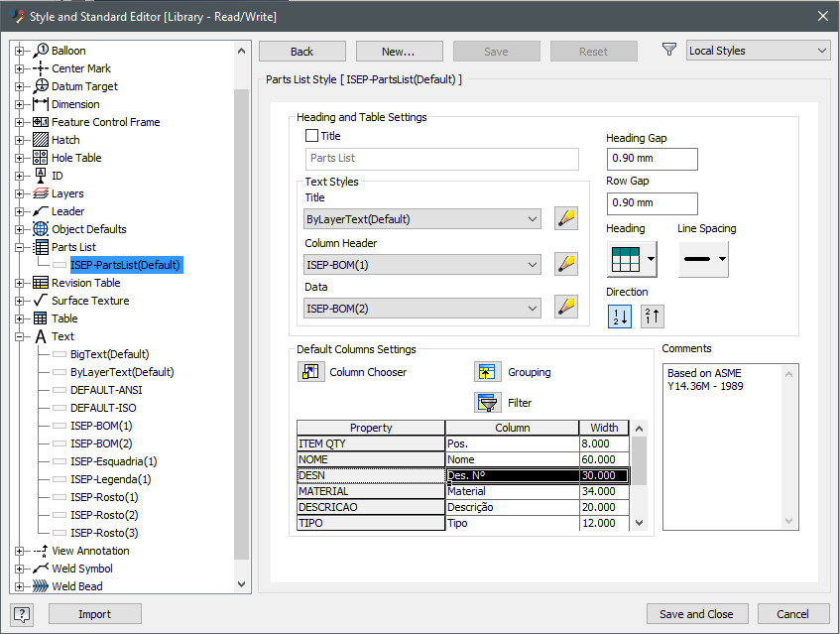
Task: Click the Row Gap input field
Action: point(652,203)
